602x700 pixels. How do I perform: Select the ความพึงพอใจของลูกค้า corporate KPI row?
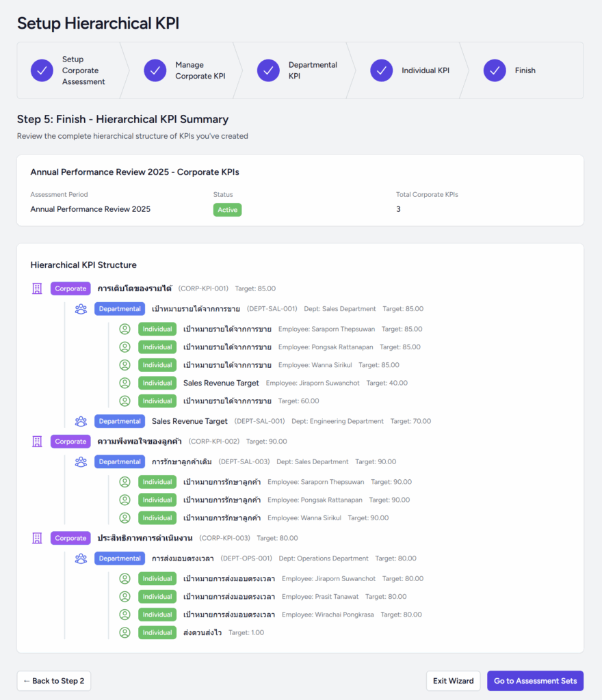(x=139, y=442)
